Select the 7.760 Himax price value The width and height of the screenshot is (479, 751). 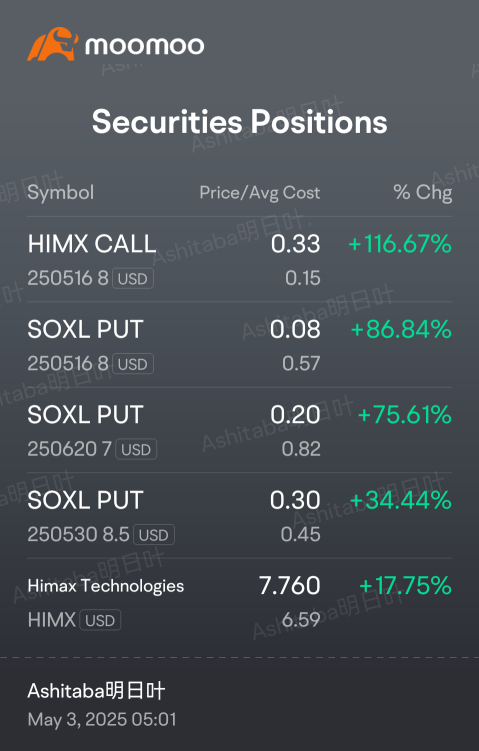coord(289,585)
